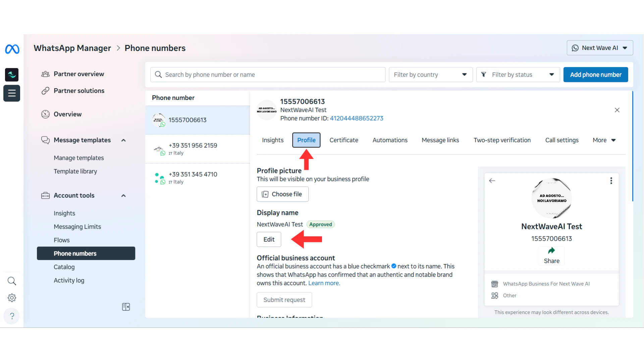Screen dimensions: 644x362
Task: Switch to the Certificate tab
Action: [x=343, y=140]
